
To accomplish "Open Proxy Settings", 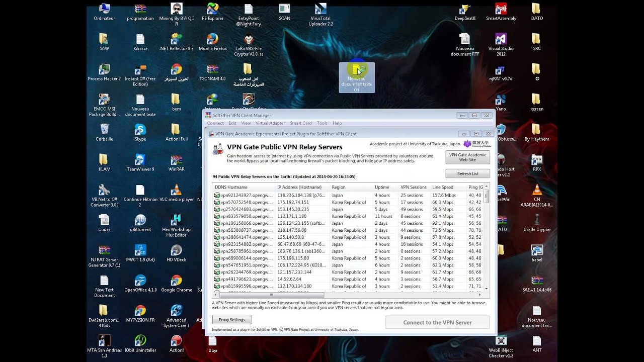I will (232, 319).
